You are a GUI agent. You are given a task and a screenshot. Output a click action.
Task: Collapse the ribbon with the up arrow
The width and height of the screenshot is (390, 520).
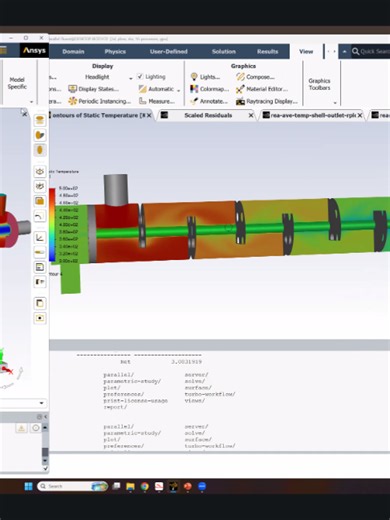coord(344,51)
